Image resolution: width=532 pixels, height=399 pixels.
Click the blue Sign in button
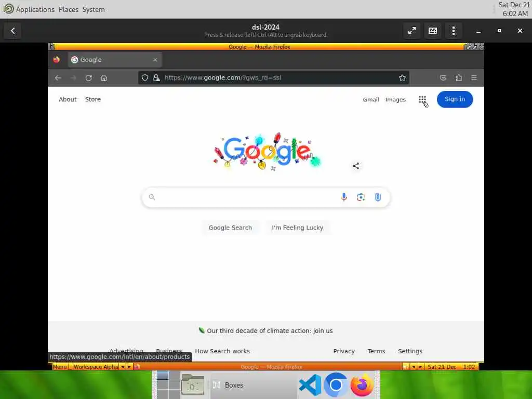click(455, 99)
